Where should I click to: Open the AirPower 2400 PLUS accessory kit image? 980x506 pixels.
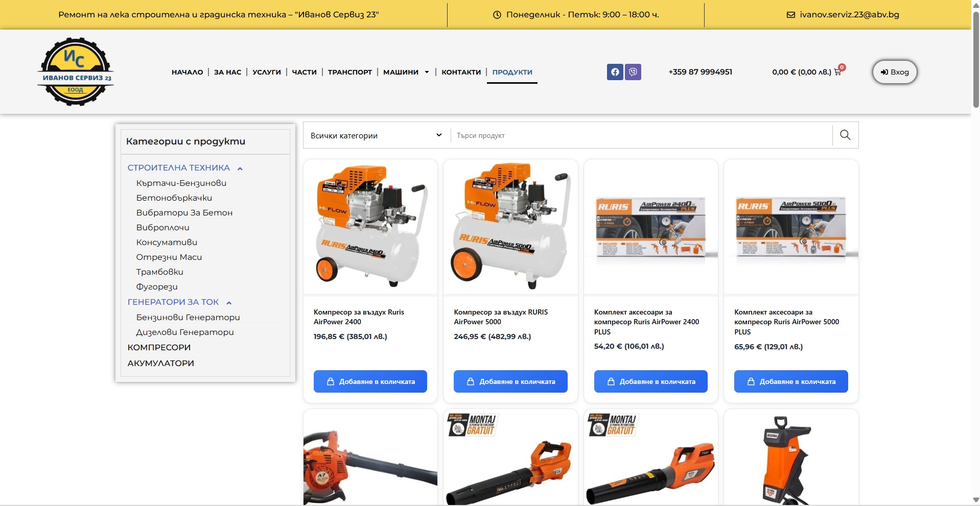pyautogui.click(x=651, y=227)
